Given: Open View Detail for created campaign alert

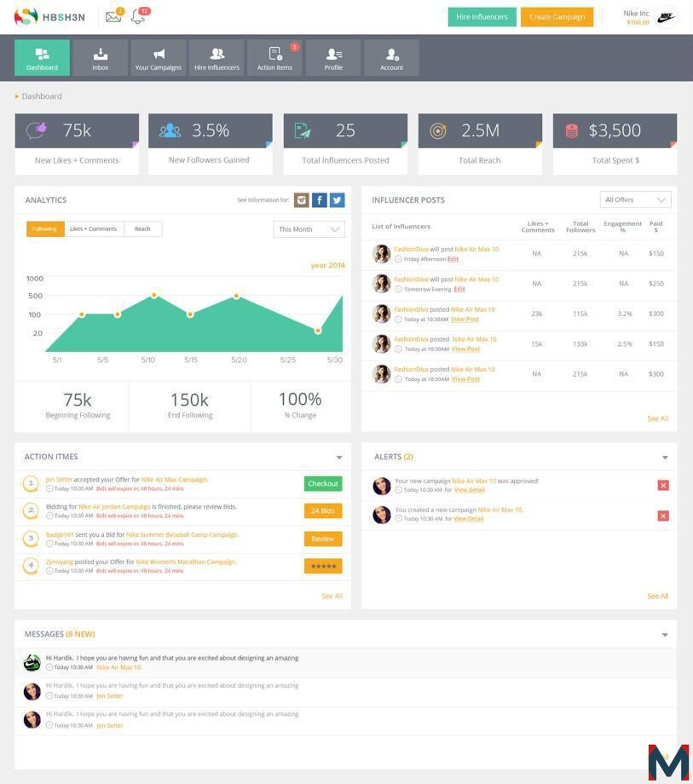Looking at the screenshot, I should [x=469, y=519].
